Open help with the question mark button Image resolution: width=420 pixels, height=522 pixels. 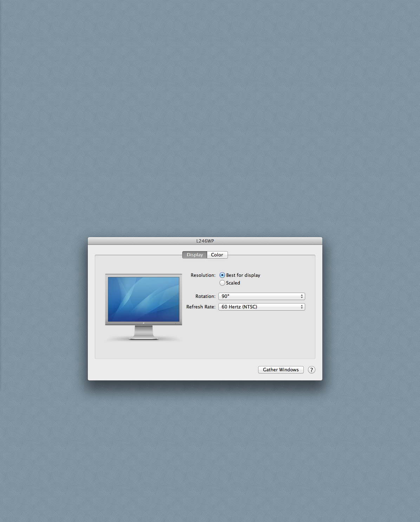click(x=311, y=370)
